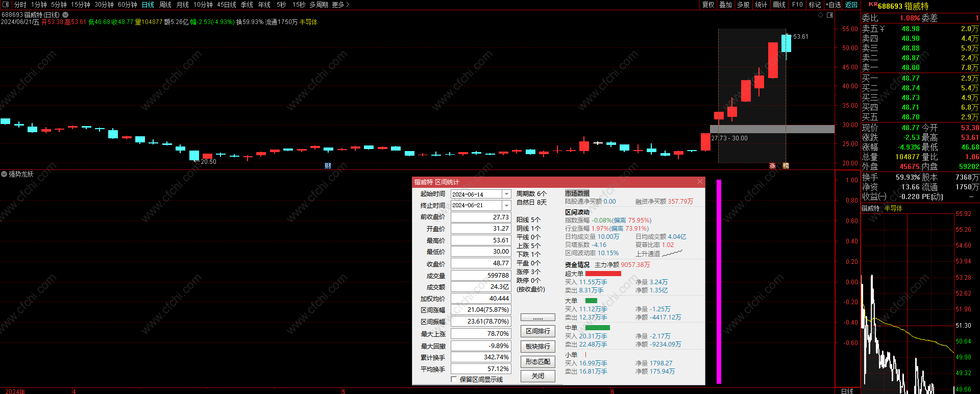This screenshot has width=980, height=394.
Task: Click the 半导体 label in the right panel
Action: point(893,208)
